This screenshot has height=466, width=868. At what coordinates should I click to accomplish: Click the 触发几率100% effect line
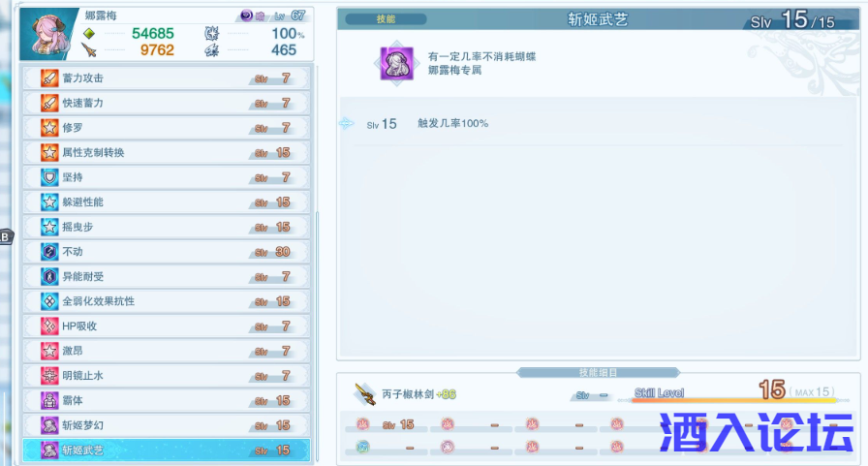point(452,123)
